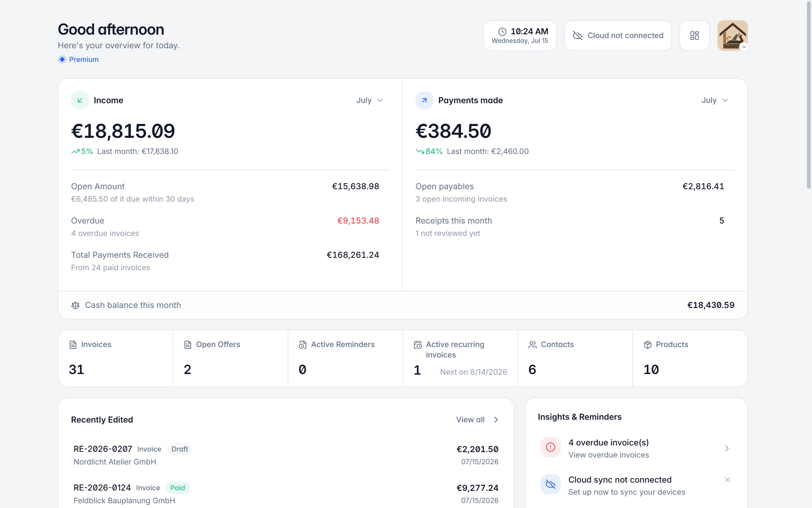Open View overdue invoices link
The width and height of the screenshot is (812, 508).
[x=609, y=455]
